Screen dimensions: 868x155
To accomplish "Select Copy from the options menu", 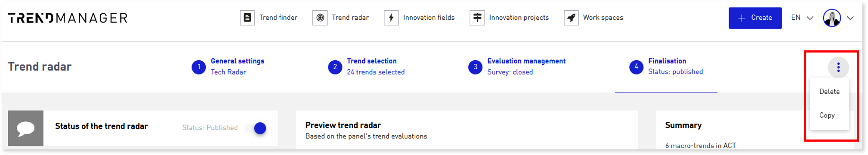I will 827,115.
